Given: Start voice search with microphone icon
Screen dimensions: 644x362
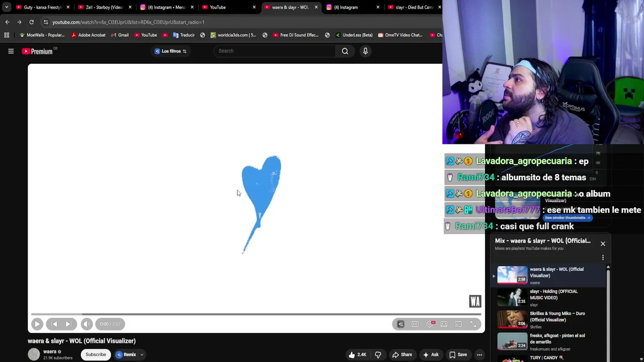Looking at the screenshot, I should point(365,51).
